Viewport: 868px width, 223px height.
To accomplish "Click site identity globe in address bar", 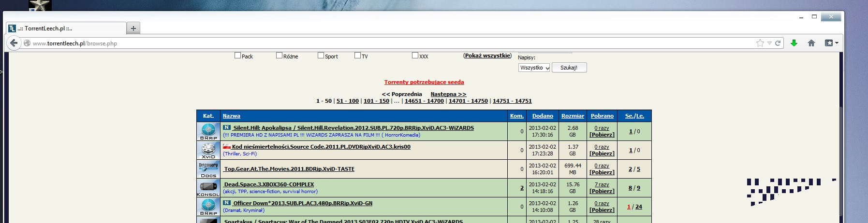I will coord(28,43).
